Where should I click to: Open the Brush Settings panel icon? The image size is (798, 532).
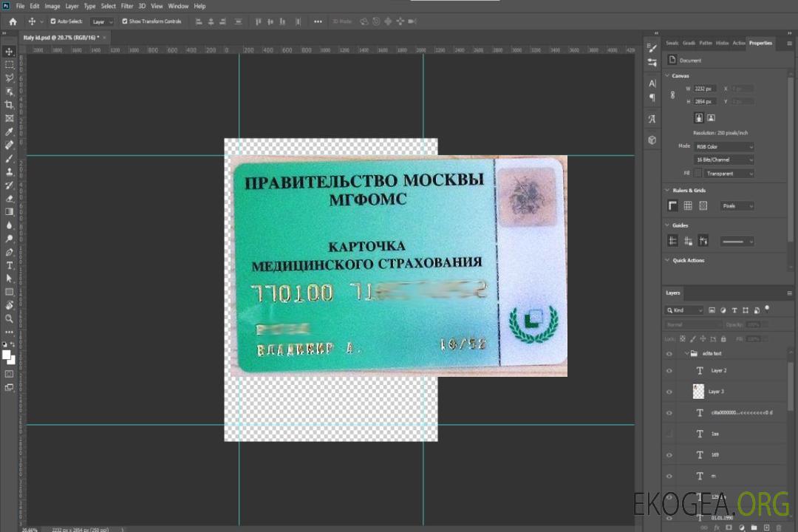point(652,48)
